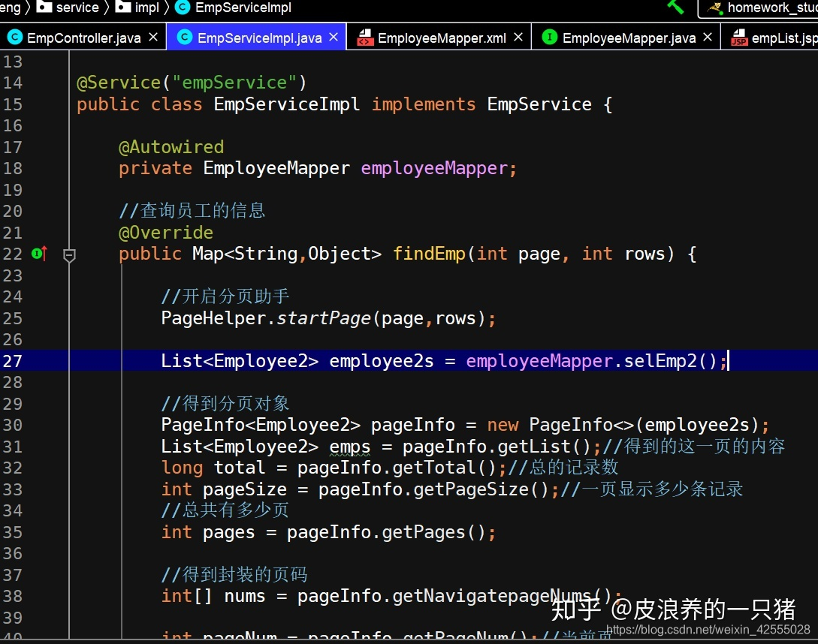Click the EmpServiceImpl class icon in breadcrumb
Viewport: 818px width, 644px height.
tap(182, 8)
